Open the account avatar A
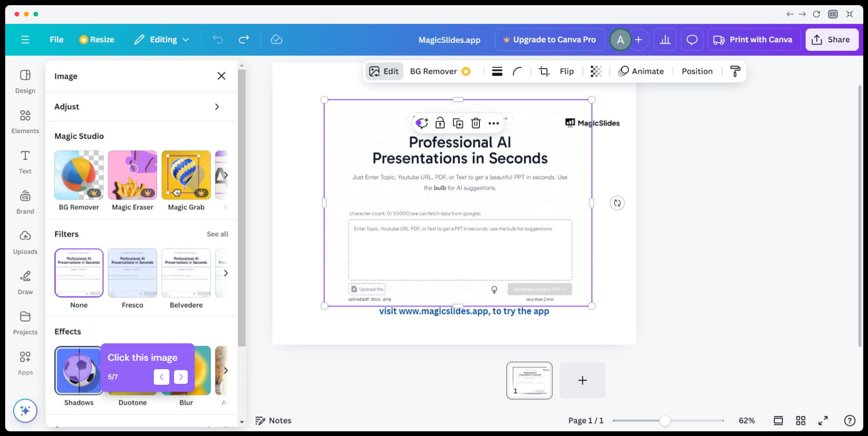The width and height of the screenshot is (868, 436). pyautogui.click(x=621, y=40)
